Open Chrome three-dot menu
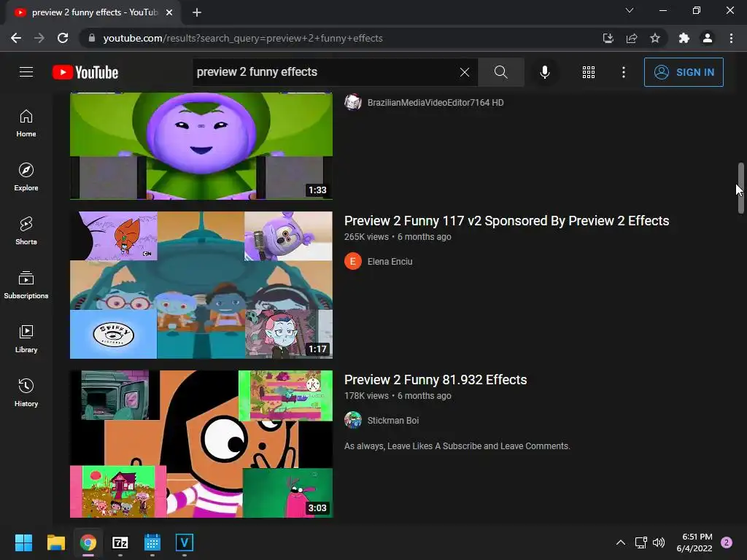 coord(731,38)
